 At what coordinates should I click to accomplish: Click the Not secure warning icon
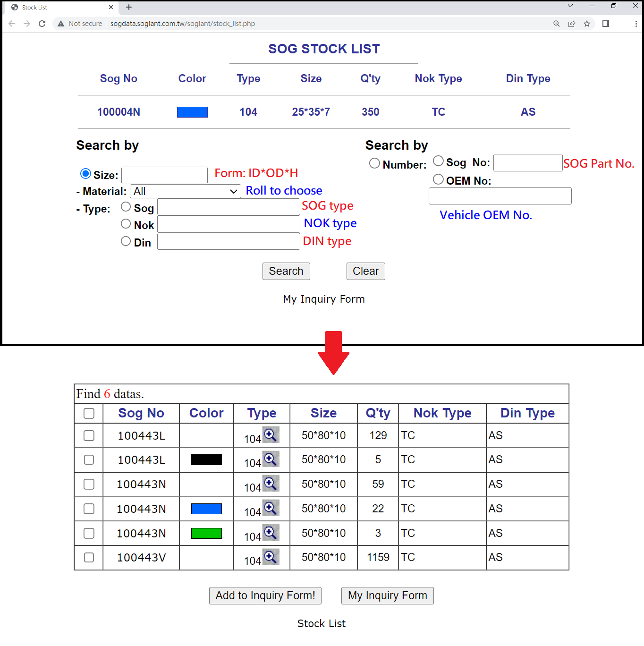coord(61,24)
